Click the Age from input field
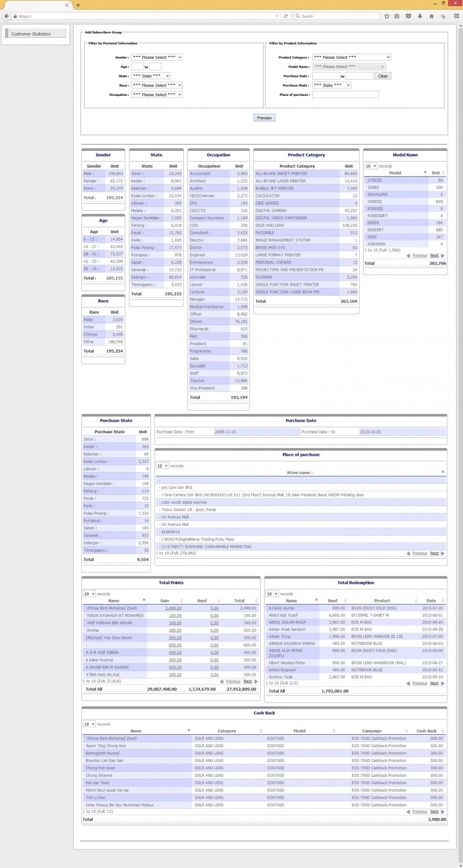 pyautogui.click(x=138, y=67)
